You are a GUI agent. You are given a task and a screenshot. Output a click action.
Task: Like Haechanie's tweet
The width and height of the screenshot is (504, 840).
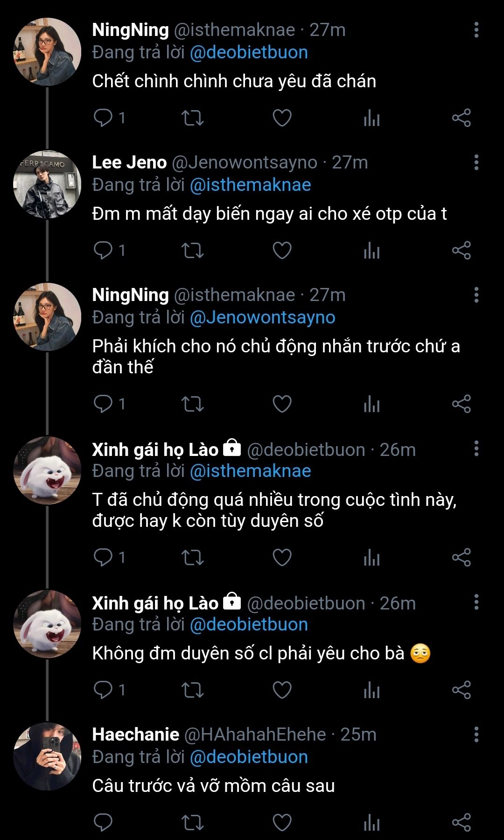click(282, 822)
